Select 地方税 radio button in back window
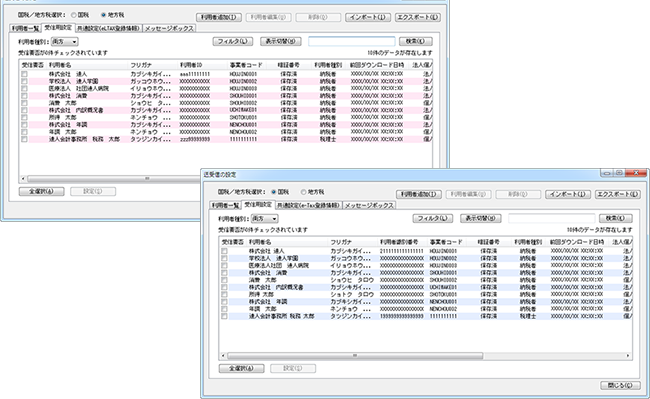Screen dimensions: 650x399 pyautogui.click(x=104, y=15)
